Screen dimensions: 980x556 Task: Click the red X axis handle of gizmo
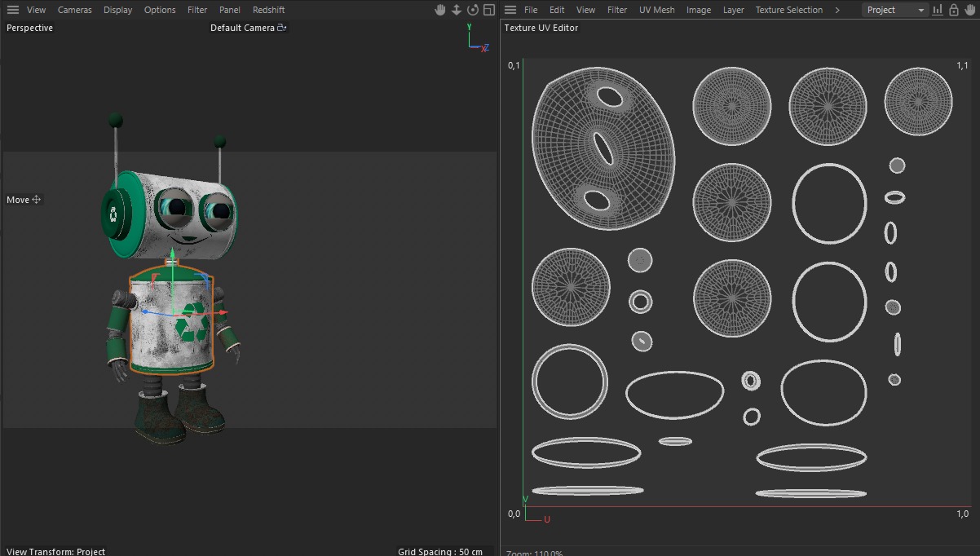click(x=223, y=312)
